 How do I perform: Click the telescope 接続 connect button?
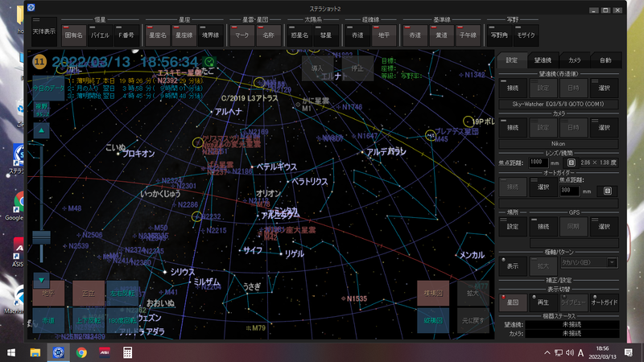pos(513,88)
